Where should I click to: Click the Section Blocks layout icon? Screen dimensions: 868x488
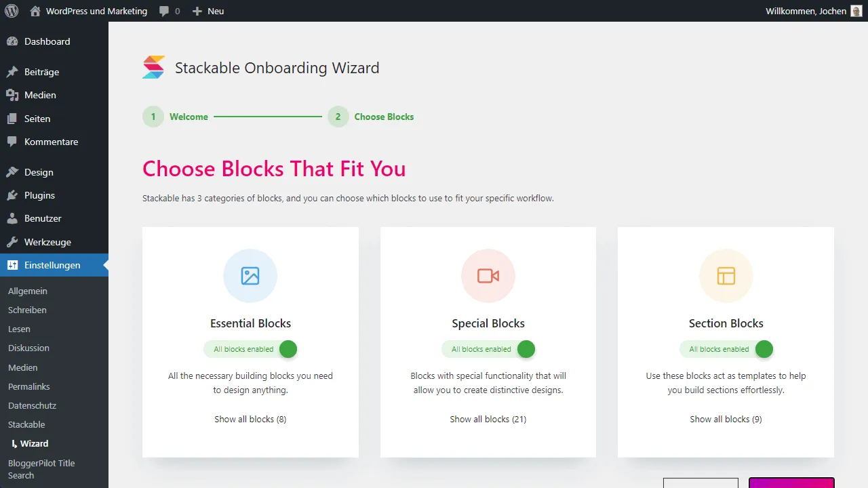(x=726, y=276)
